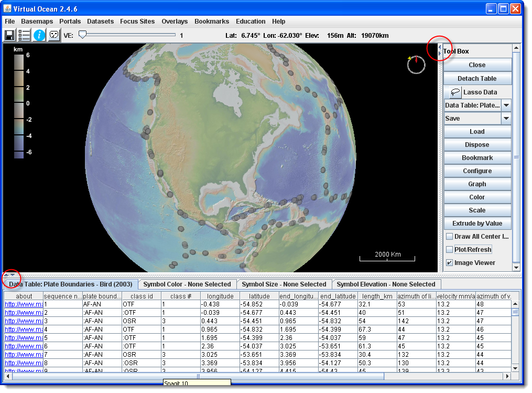Image resolution: width=532 pixels, height=393 pixels.
Task: Enable the Plot/Refresh checkbox
Action: [x=449, y=249]
